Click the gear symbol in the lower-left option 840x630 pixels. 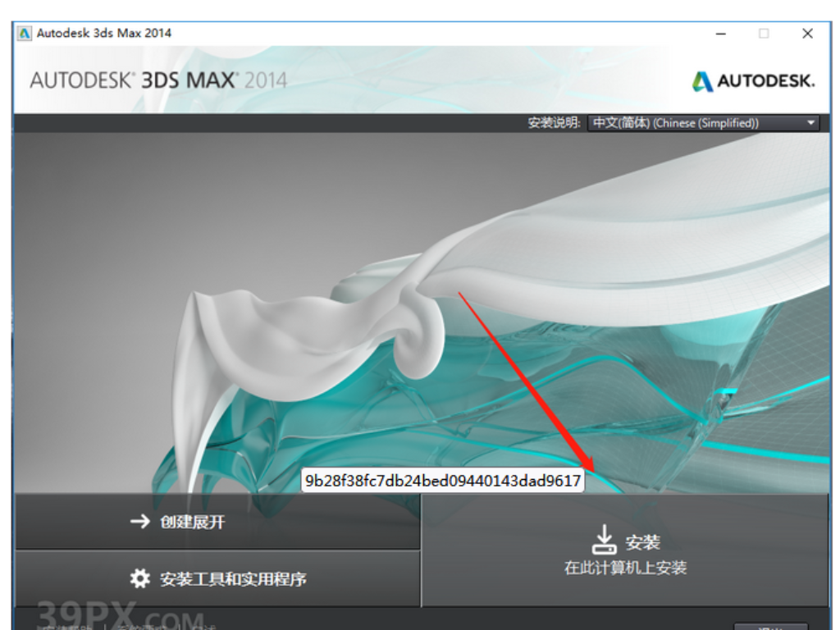tap(142, 577)
